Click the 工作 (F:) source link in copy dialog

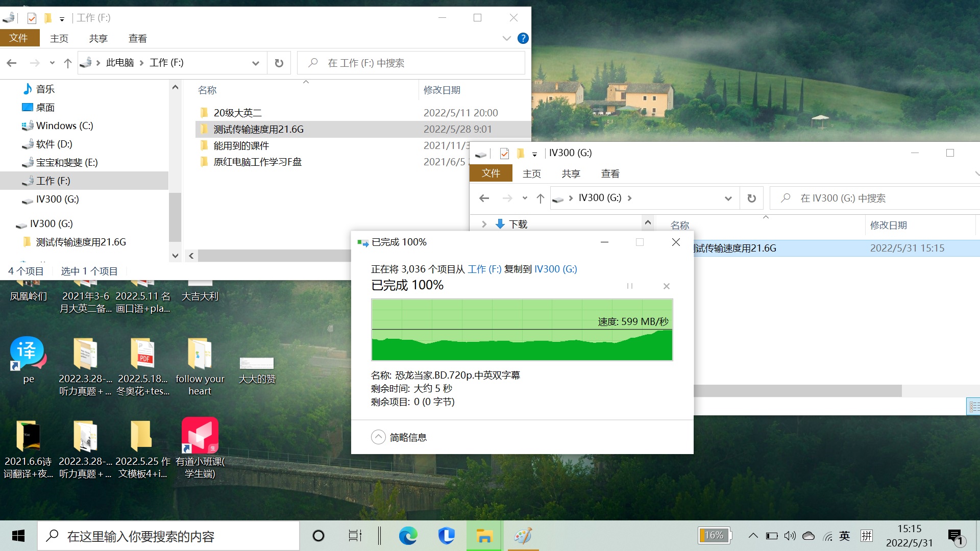484,269
